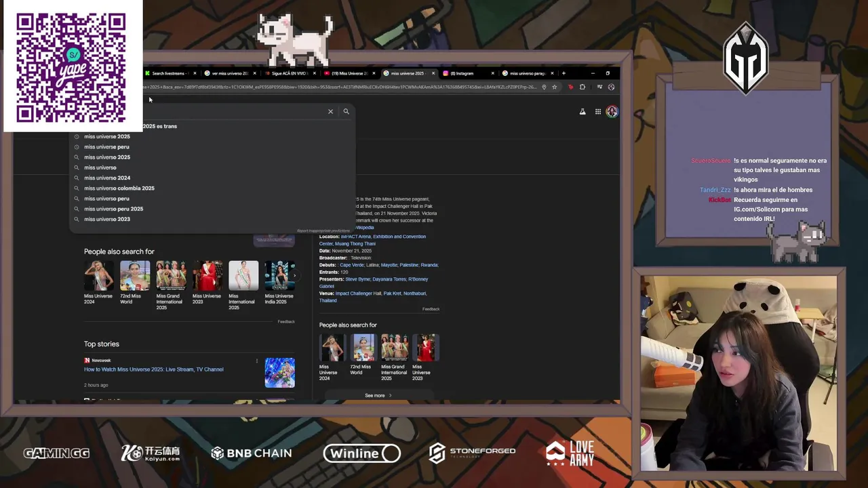This screenshot has height=488, width=868.
Task: Open the Chrome profile icon at toolbar end
Action: 611,87
